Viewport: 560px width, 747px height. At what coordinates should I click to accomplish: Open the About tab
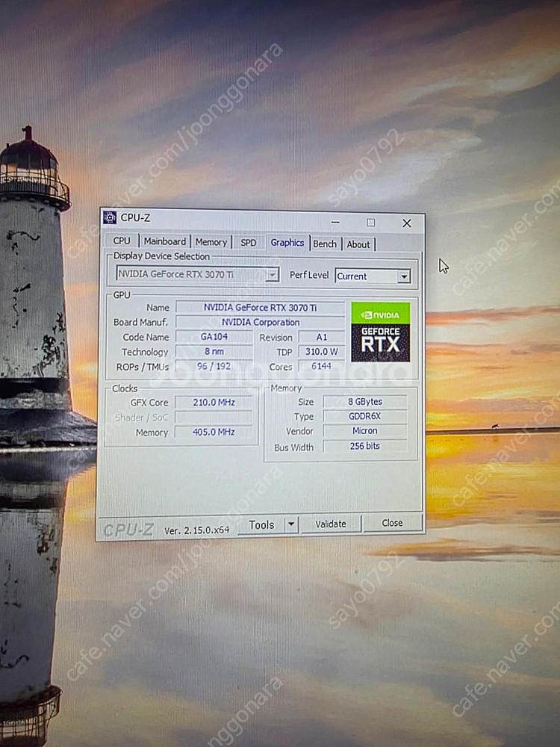[358, 244]
